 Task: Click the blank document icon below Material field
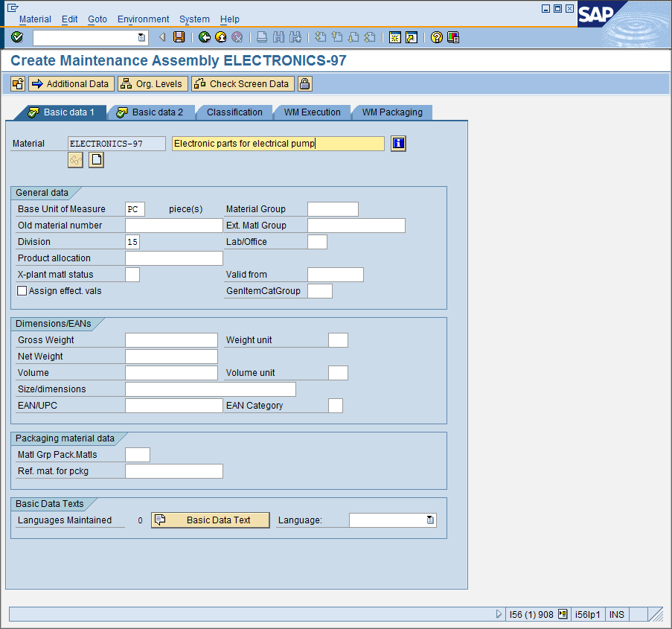[97, 160]
